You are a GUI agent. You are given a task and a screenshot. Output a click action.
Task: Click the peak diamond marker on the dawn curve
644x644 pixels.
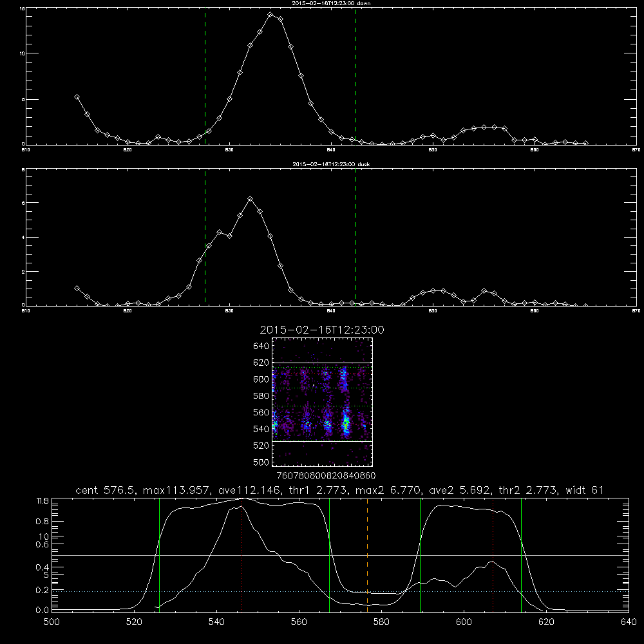click(x=270, y=15)
